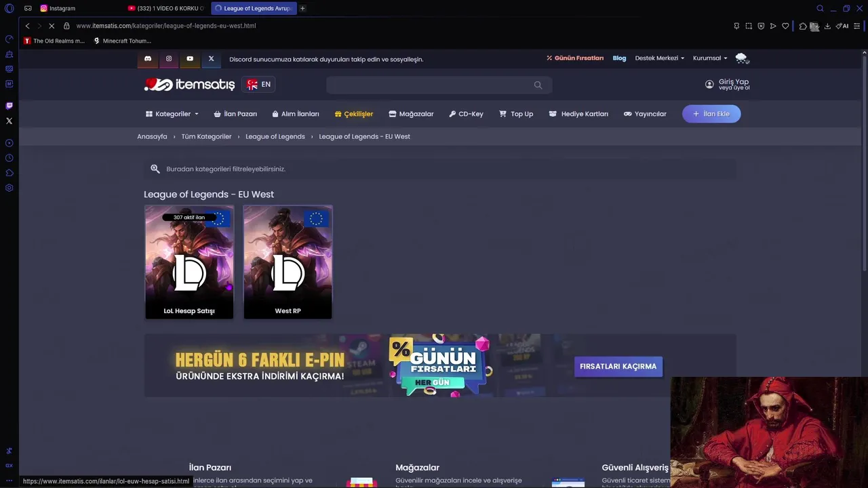Viewport: 868px width, 488px height.
Task: Select the League of Legends Avrupa tab
Action: click(x=254, y=8)
